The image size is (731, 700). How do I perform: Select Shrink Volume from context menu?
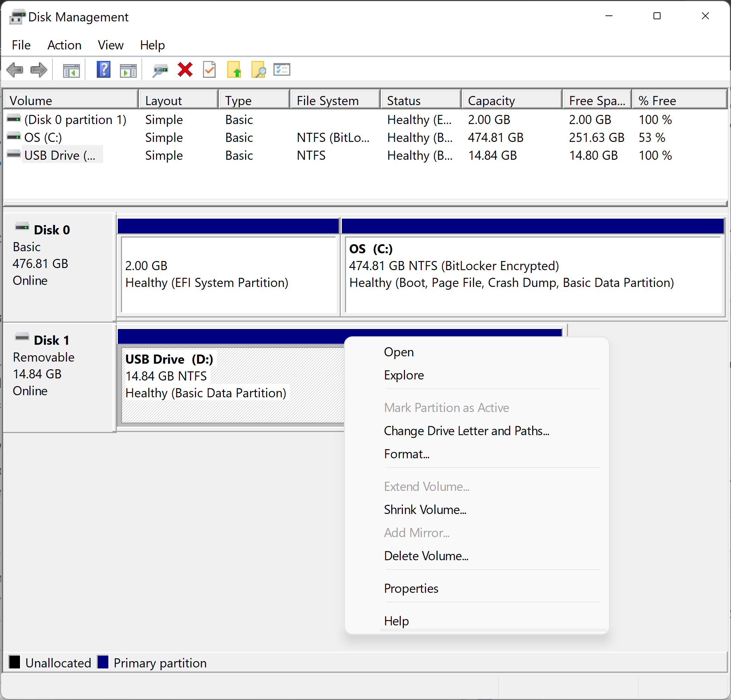[425, 509]
